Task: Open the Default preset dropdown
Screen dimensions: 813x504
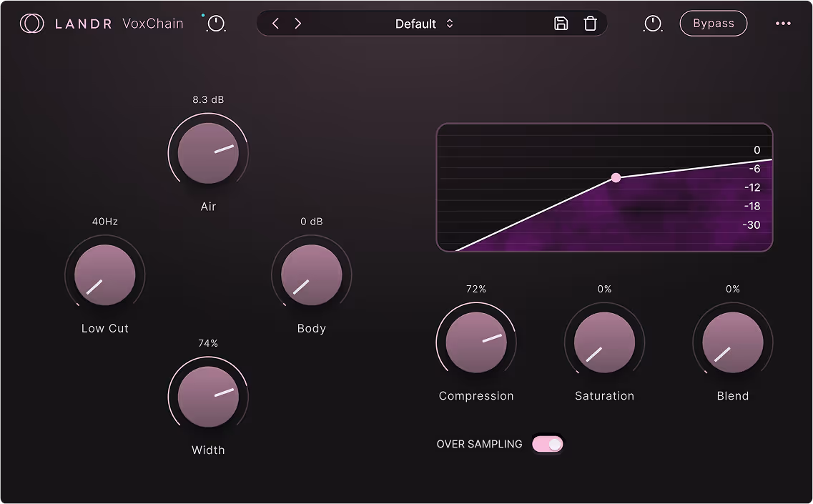Action: coord(424,24)
